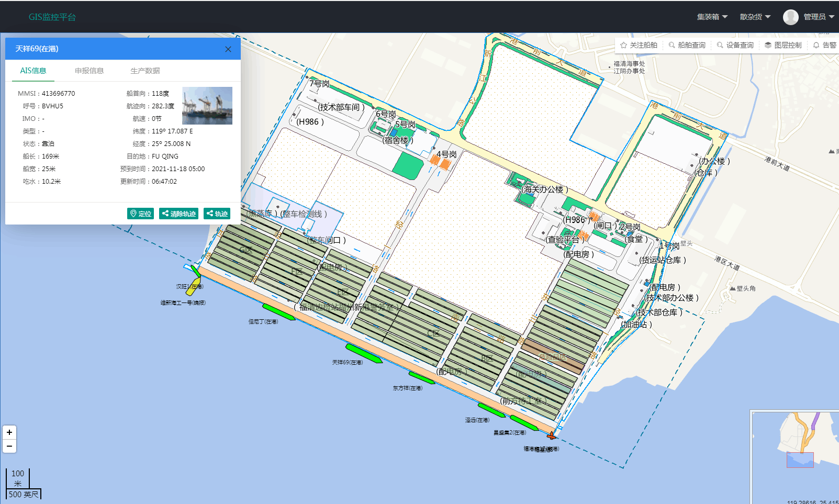
Task: Click the 更新时间 06:47:02 value
Action: tap(164, 182)
